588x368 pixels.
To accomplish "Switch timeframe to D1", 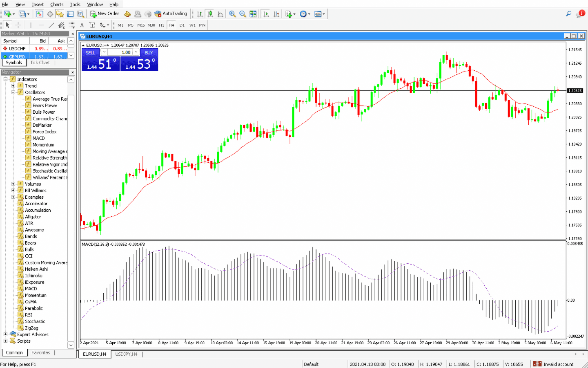I will (x=182, y=25).
